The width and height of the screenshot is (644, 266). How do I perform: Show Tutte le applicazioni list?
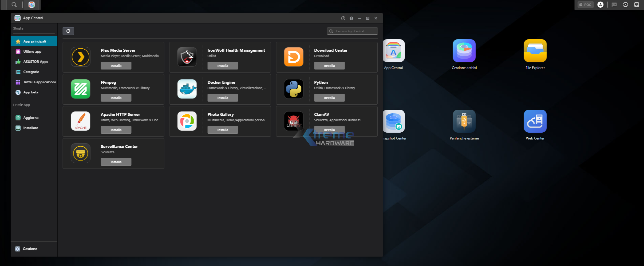34,82
